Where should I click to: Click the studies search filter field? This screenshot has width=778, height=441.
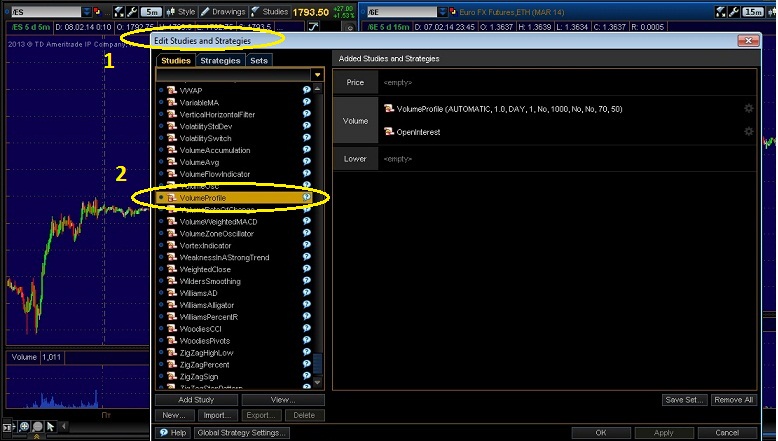tap(234, 75)
